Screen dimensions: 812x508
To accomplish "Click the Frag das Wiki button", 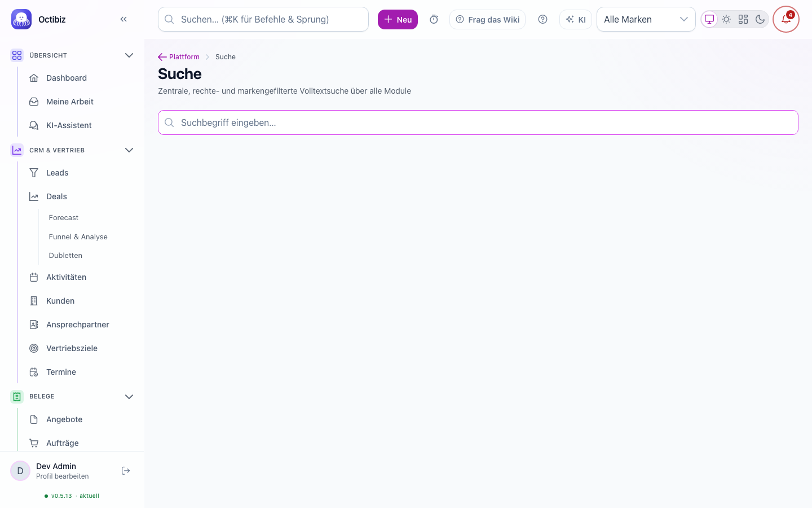I will (x=487, y=19).
